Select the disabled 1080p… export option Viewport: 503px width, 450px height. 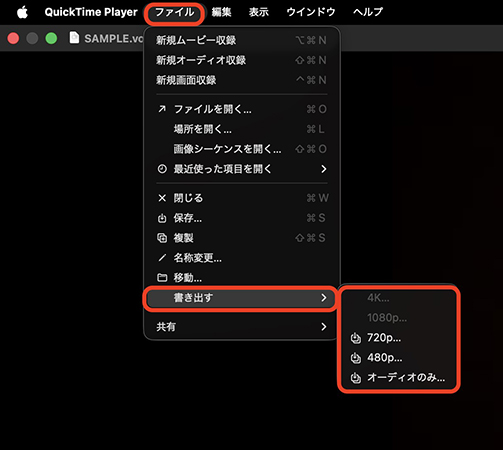pos(399,318)
